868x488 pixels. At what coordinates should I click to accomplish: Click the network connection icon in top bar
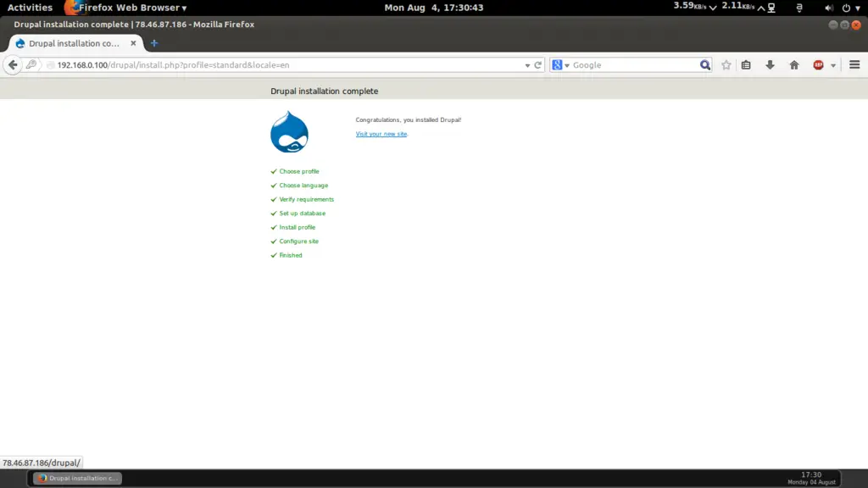coord(771,8)
